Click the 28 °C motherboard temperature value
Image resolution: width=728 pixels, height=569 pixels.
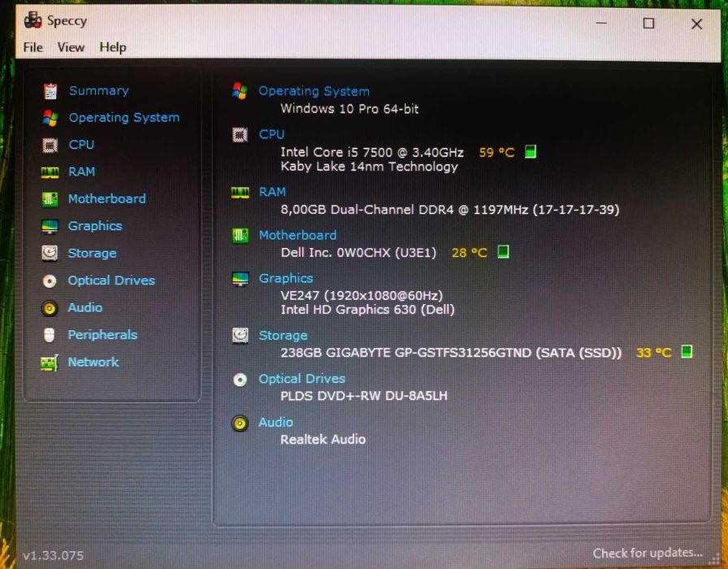point(470,253)
